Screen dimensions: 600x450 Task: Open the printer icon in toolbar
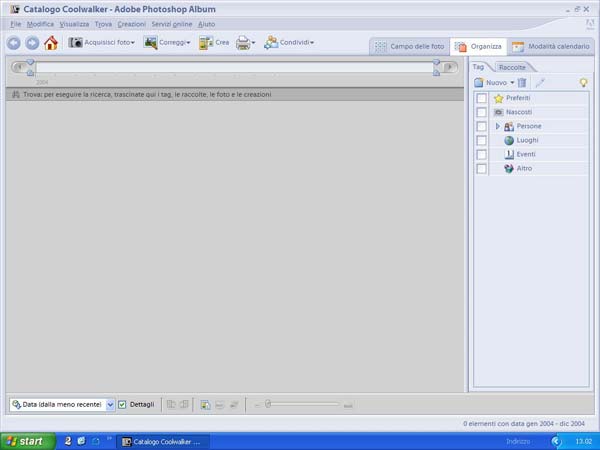click(x=245, y=42)
